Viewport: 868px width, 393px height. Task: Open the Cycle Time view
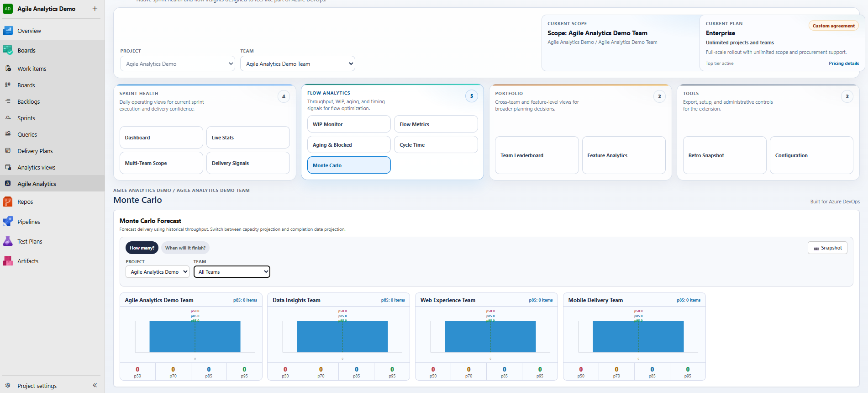(x=436, y=145)
